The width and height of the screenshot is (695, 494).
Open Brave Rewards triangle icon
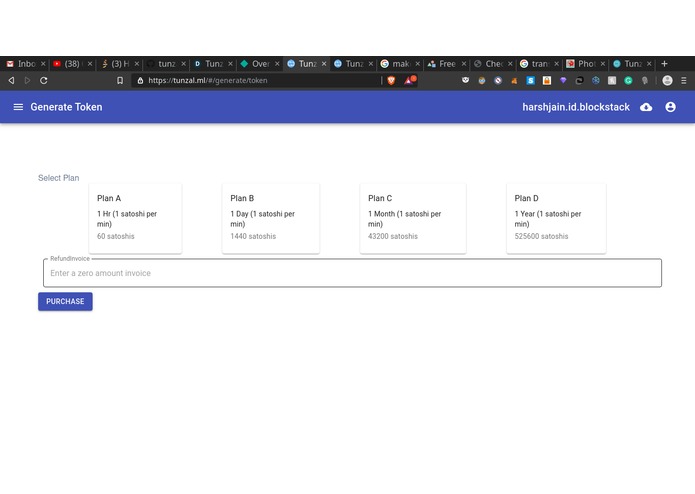(409, 80)
